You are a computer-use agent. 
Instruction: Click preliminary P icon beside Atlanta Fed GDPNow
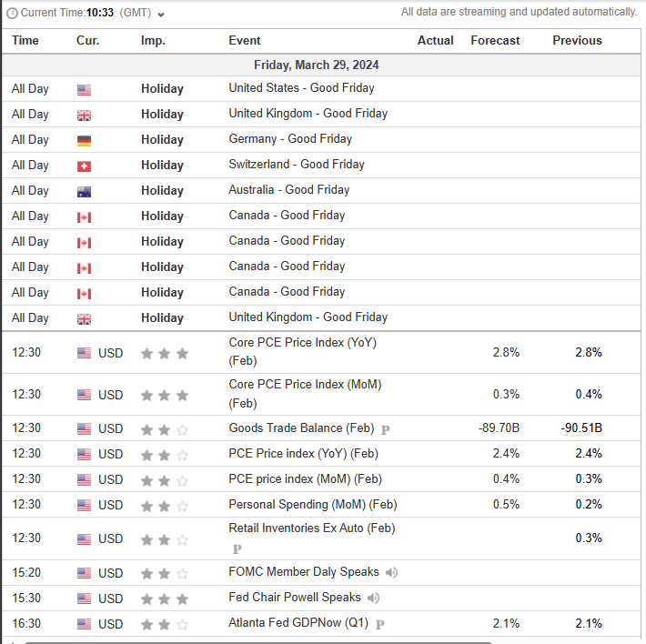379,624
